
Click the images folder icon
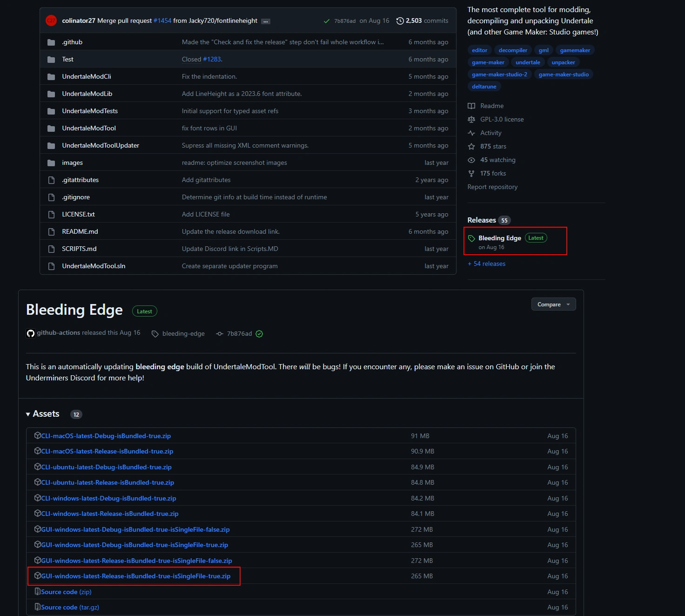(51, 163)
